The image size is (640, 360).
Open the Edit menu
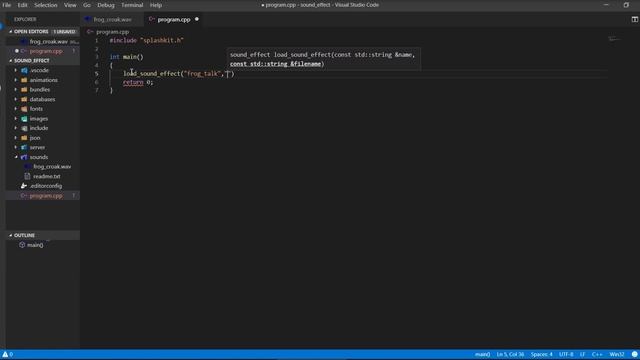tap(22, 5)
